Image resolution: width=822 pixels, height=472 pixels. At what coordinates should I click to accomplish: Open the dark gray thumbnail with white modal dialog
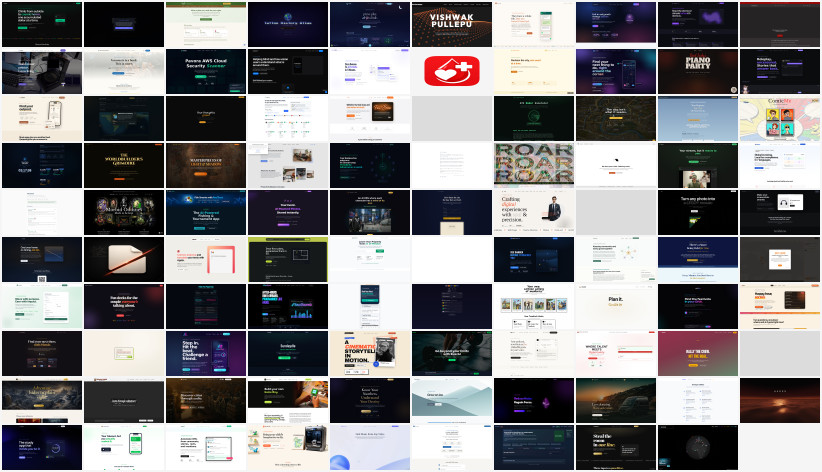click(780, 260)
